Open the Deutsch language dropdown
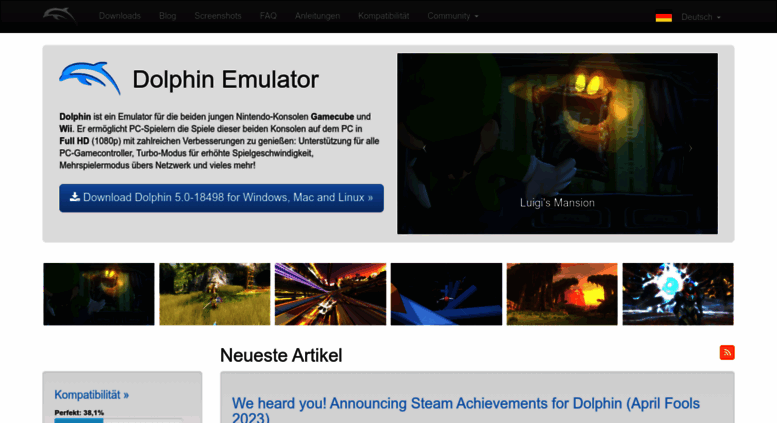 pyautogui.click(x=701, y=17)
